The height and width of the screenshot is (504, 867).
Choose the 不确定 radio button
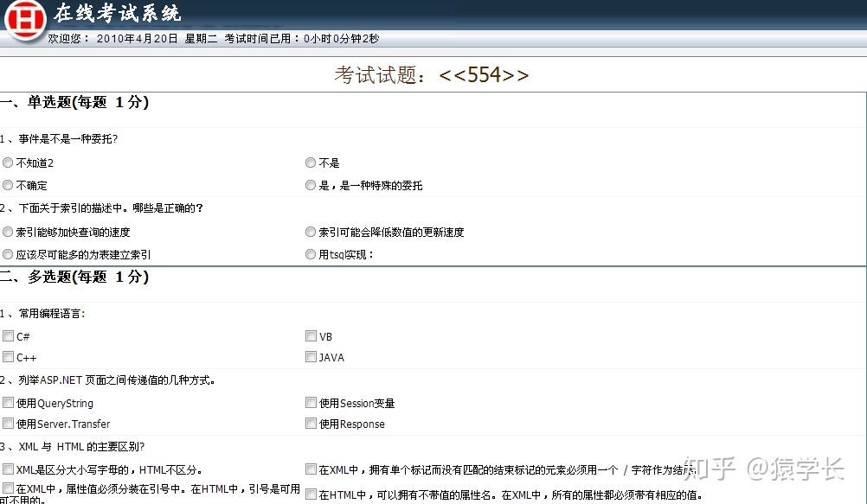(x=8, y=185)
